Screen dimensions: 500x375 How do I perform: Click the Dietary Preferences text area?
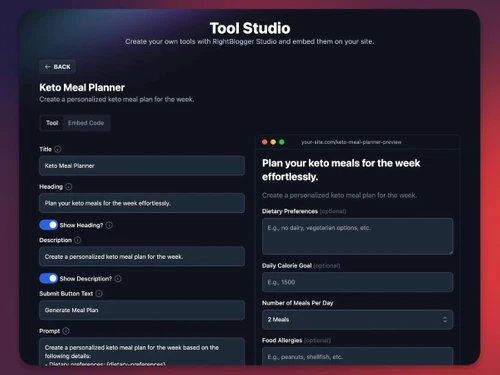point(357,236)
